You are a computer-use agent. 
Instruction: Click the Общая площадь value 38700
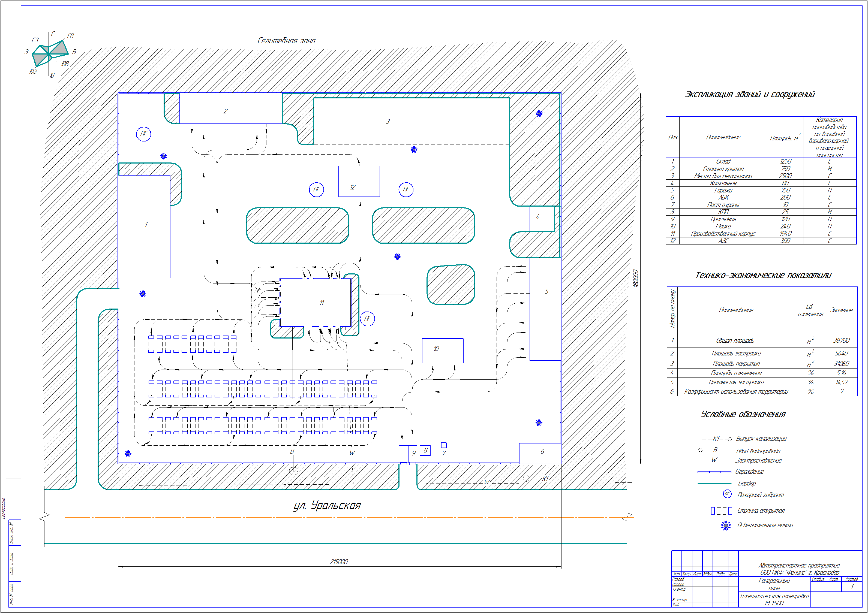[x=842, y=340]
